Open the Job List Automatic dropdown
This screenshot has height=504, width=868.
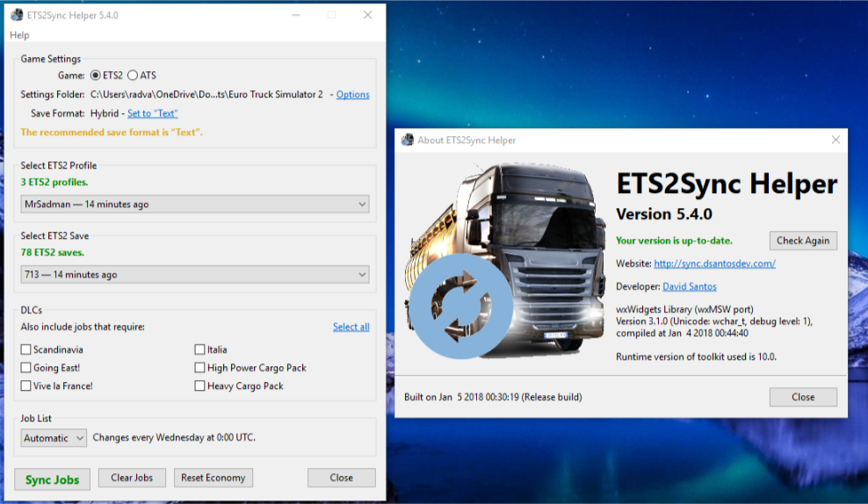click(x=54, y=438)
